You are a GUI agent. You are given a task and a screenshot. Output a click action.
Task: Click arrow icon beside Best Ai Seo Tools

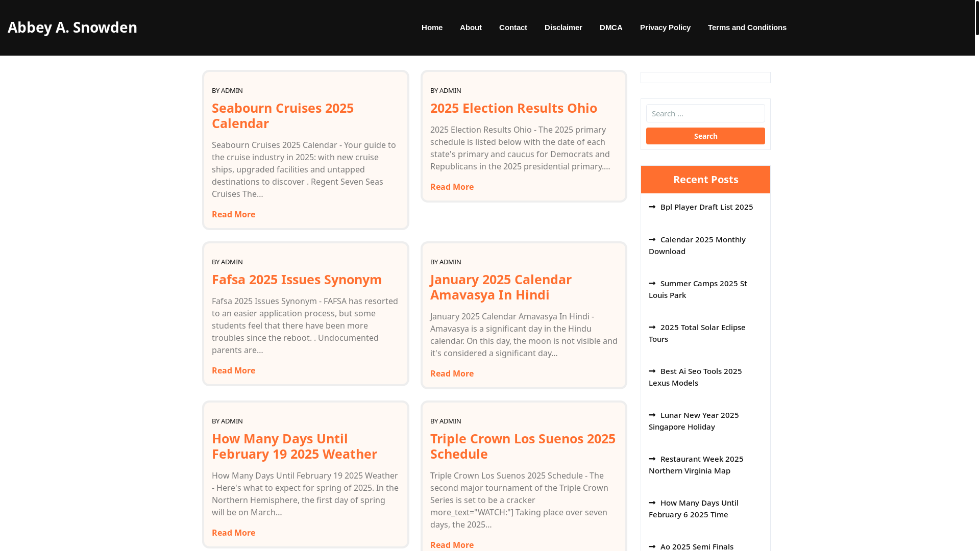[652, 371]
